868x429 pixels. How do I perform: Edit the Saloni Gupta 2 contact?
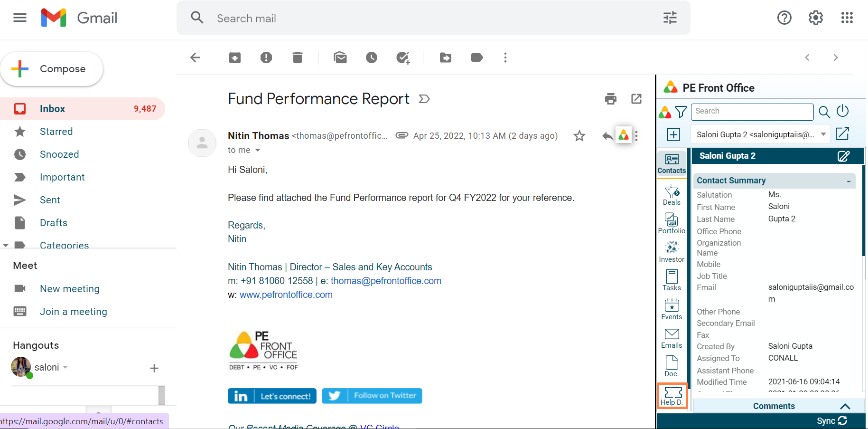843,156
